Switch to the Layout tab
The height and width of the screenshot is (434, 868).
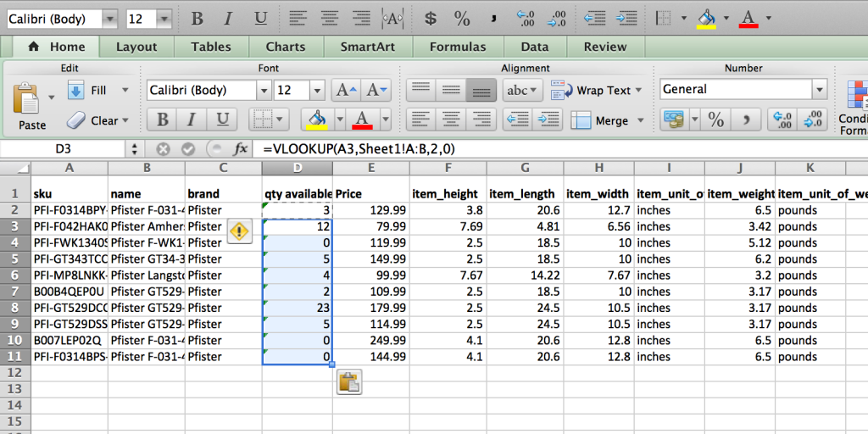[x=136, y=47]
